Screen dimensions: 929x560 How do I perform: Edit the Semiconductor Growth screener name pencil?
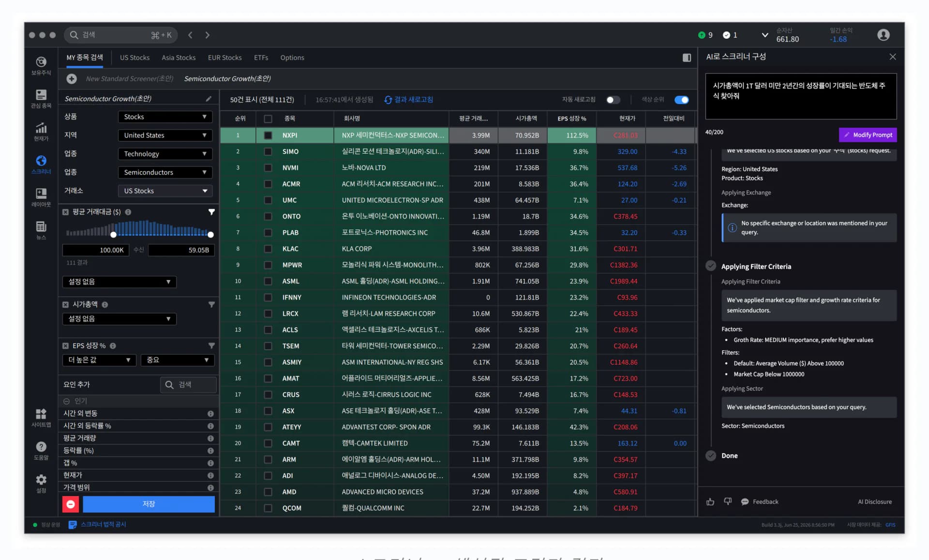[x=209, y=99]
